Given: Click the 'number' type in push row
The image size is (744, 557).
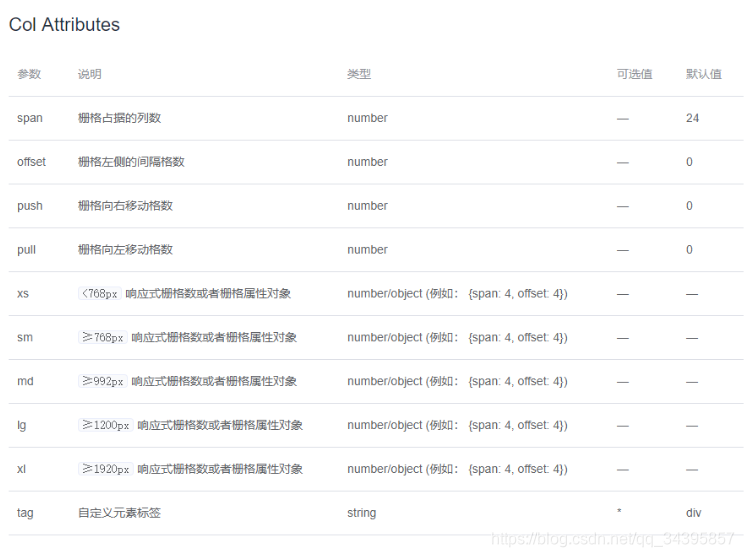Looking at the screenshot, I should tap(367, 206).
